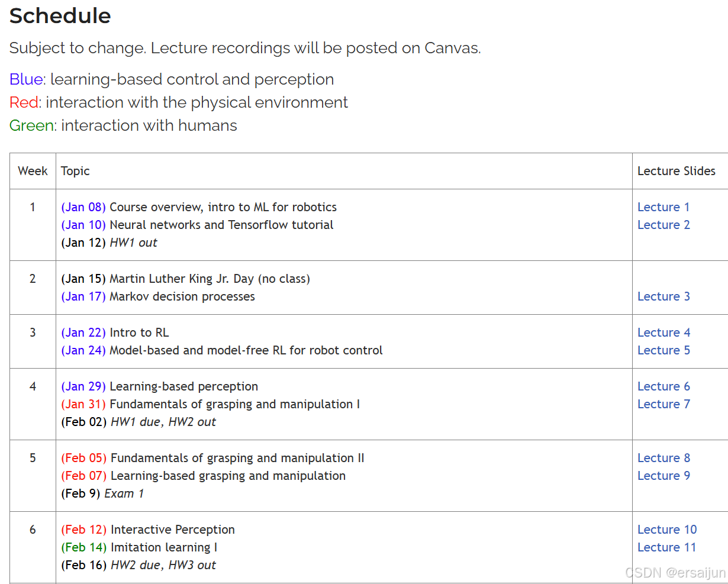Open the Lecture 11 slides link

click(666, 547)
